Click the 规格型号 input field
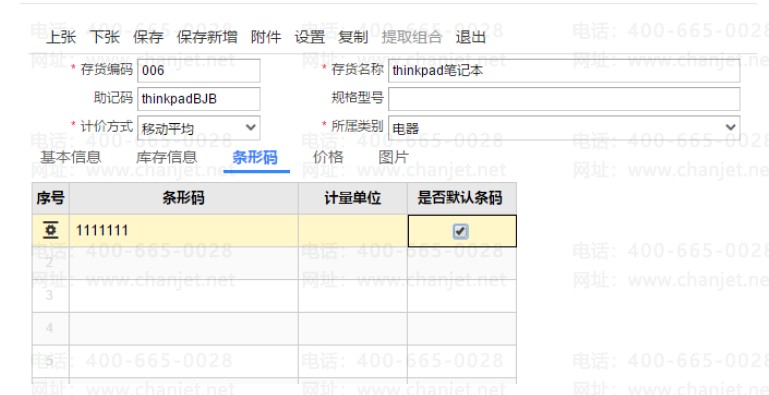Image resolution: width=769 pixels, height=395 pixels. [564, 99]
